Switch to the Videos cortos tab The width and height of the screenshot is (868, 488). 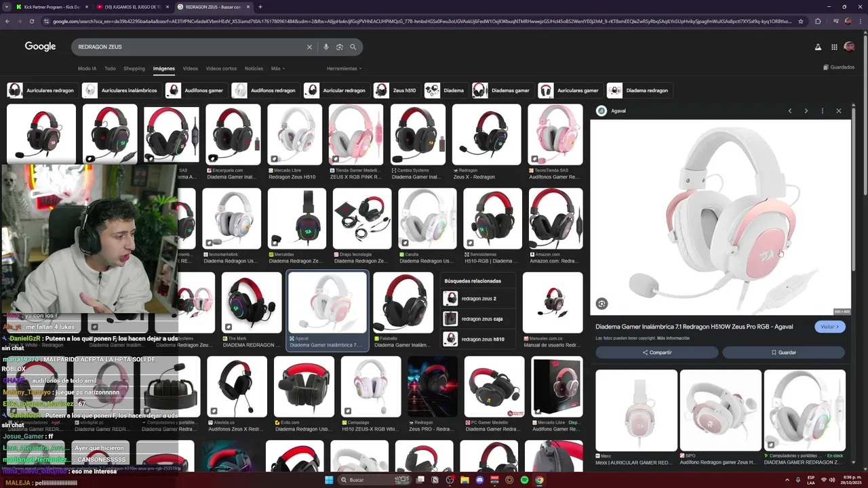(x=221, y=68)
